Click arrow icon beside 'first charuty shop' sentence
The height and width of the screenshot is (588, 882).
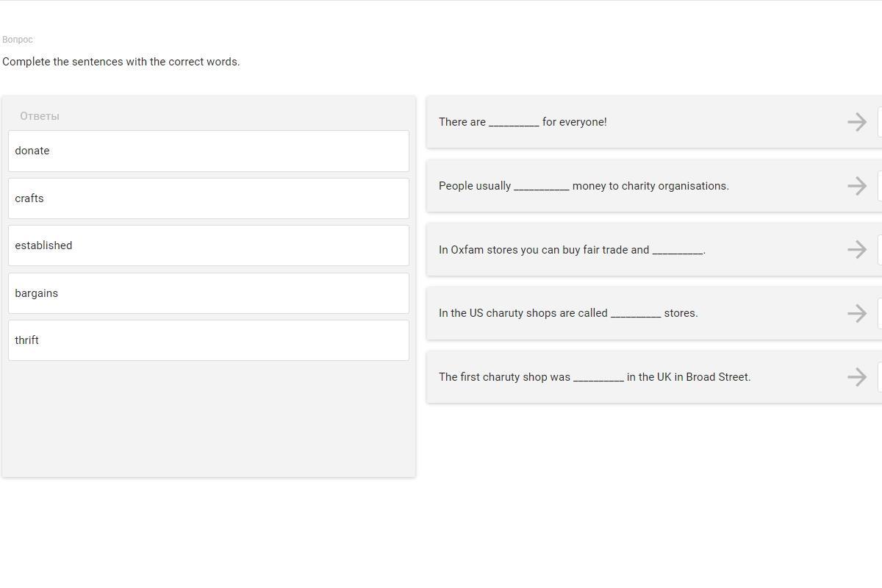(857, 377)
